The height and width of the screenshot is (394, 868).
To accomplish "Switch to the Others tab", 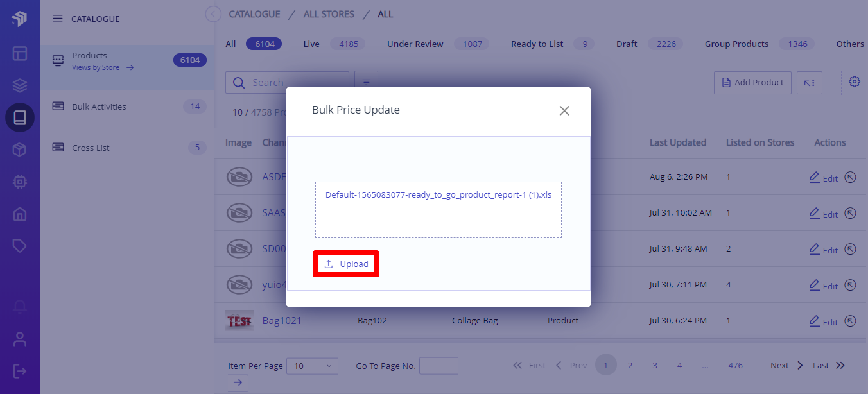I will tap(850, 44).
